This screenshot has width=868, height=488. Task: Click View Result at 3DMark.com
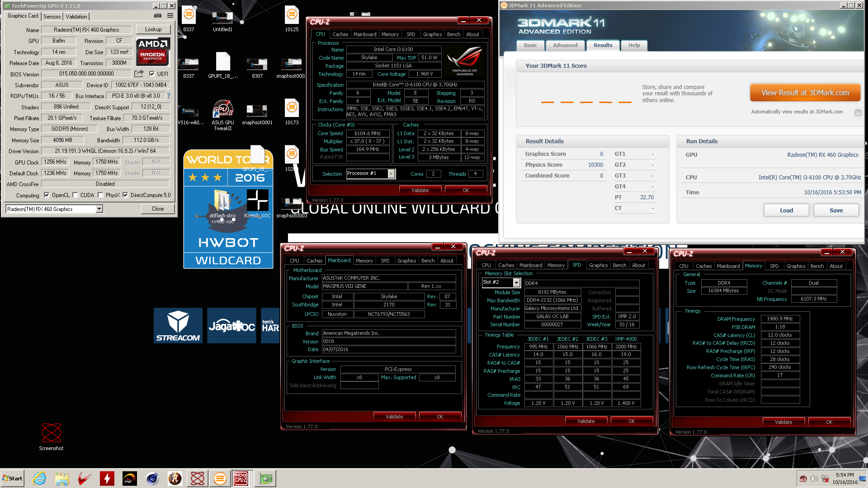coord(805,93)
